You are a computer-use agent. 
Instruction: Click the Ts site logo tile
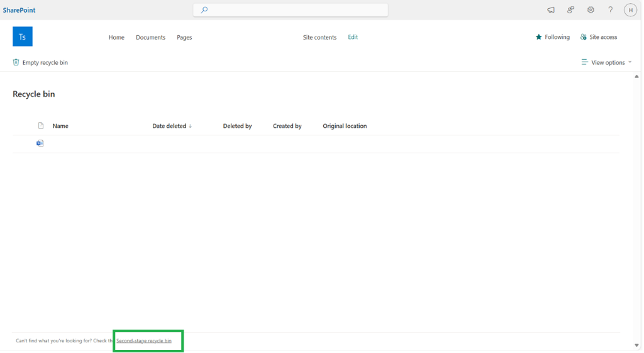point(23,36)
